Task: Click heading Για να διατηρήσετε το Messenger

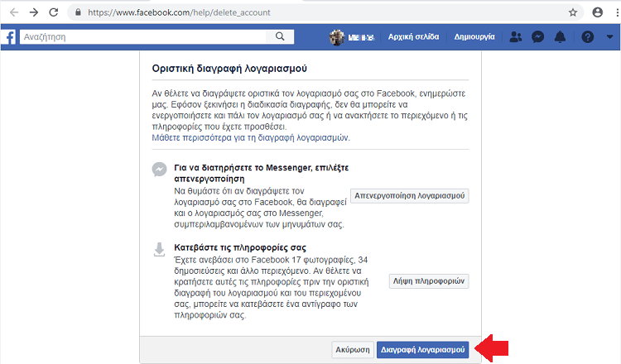Action: 262,173
